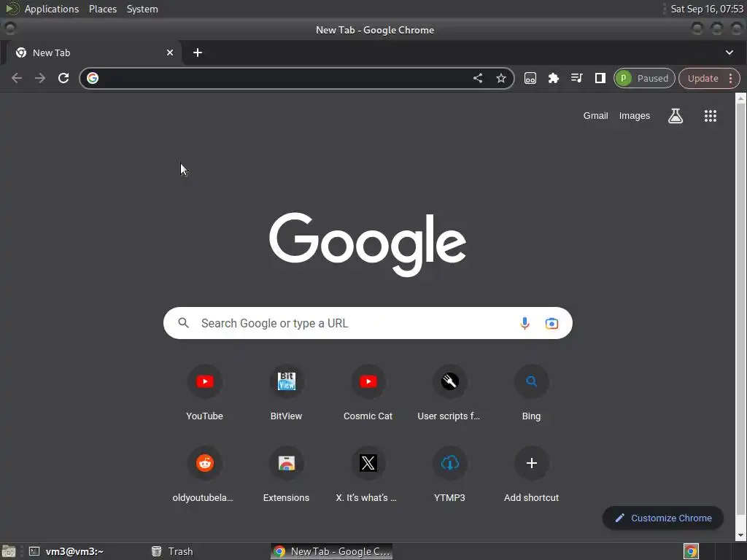Screen dimensions: 747x560
Task: Click the extension icon left of puzzle piece
Action: (x=530, y=78)
